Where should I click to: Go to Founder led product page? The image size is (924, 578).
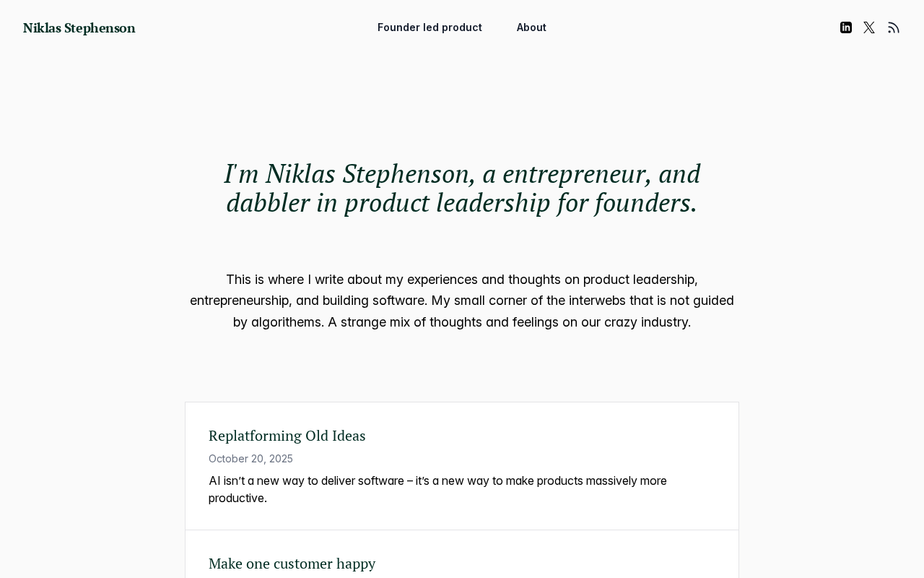[x=430, y=27]
